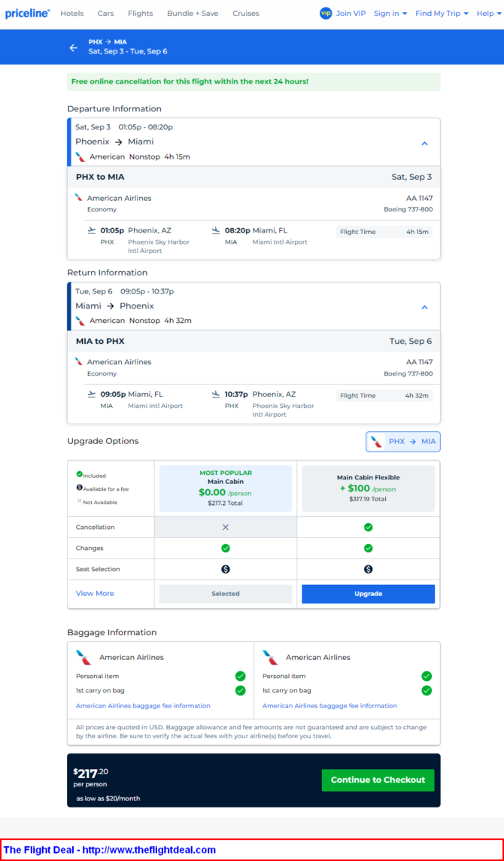
Task: Open left American Airlines baggage fee information link
Action: coord(143,706)
